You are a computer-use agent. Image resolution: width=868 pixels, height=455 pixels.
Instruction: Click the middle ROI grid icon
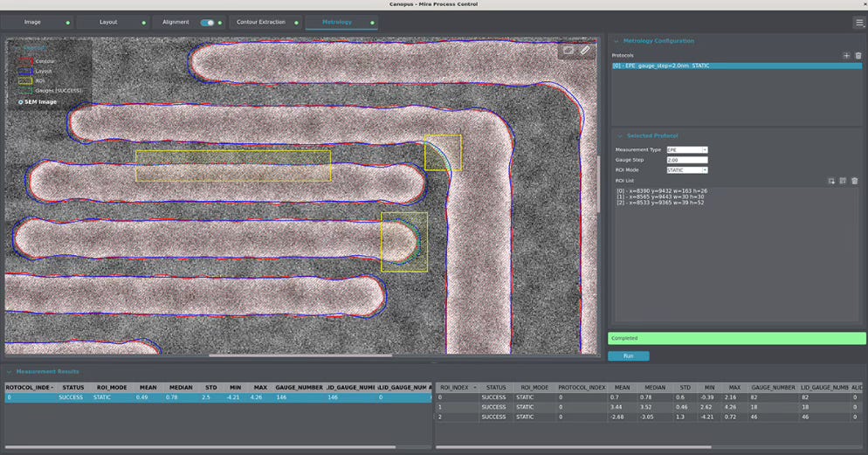coord(843,181)
